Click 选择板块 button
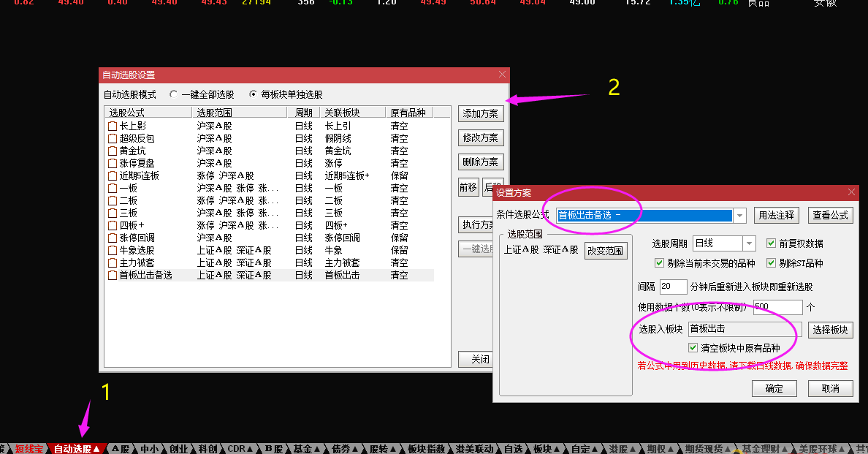Image resolution: width=868 pixels, height=454 pixels. [x=830, y=330]
